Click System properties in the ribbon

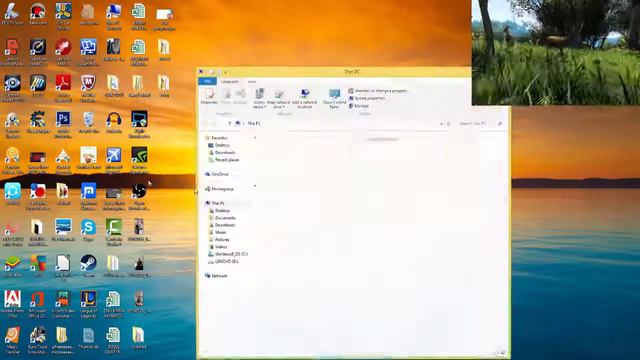[x=367, y=98]
